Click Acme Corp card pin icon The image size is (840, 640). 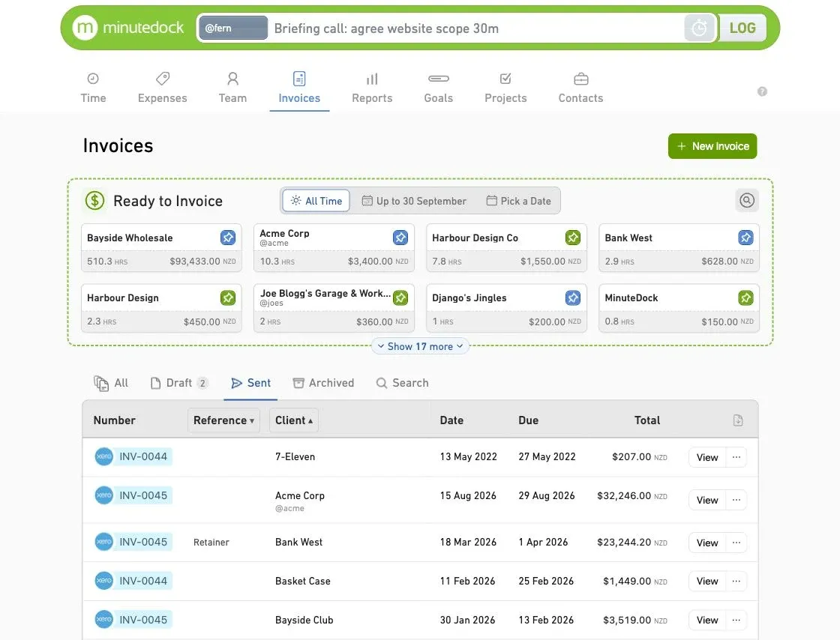[x=400, y=237]
